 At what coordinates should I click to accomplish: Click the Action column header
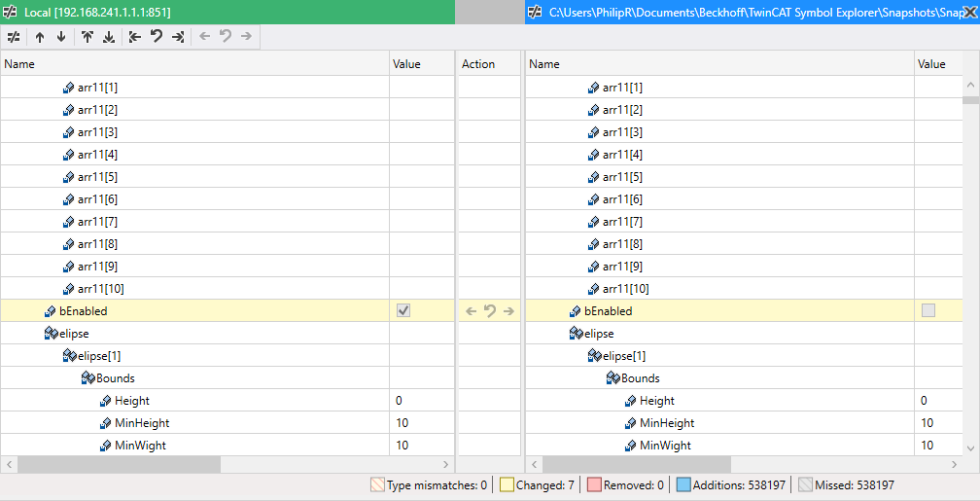pos(489,64)
